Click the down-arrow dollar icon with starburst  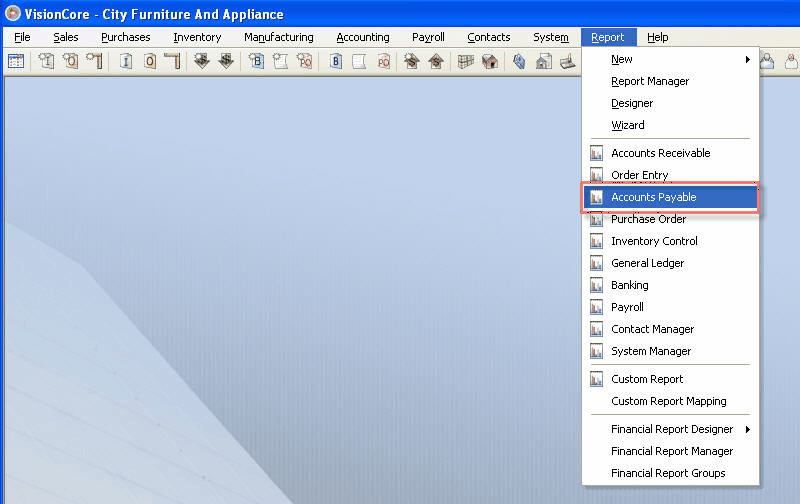click(202, 61)
